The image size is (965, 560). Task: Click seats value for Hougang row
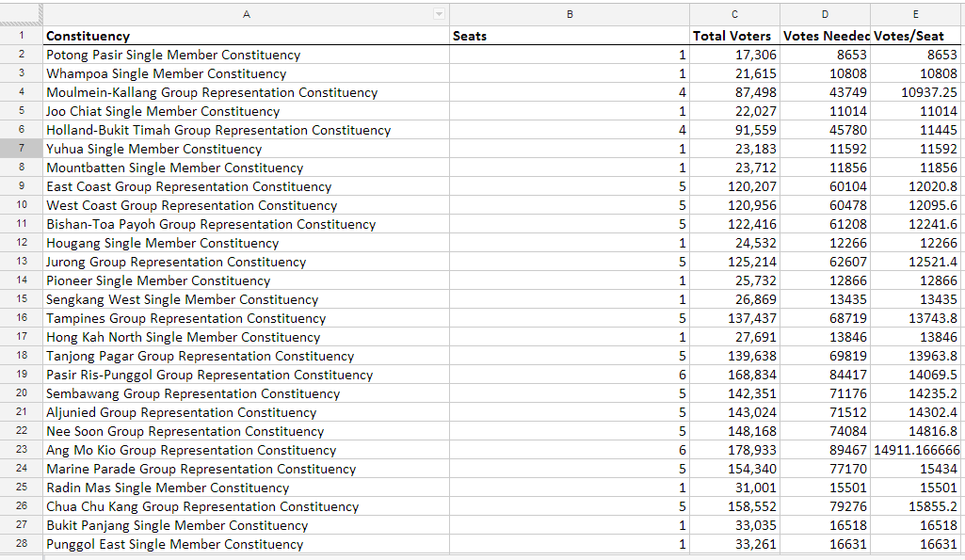pyautogui.click(x=570, y=243)
